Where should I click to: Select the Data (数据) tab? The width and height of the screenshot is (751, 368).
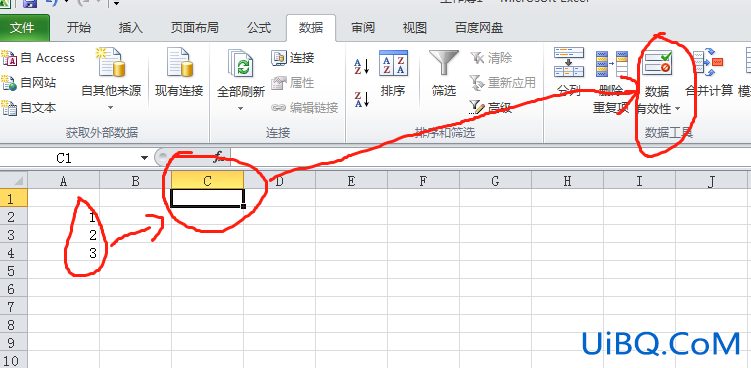(x=311, y=28)
